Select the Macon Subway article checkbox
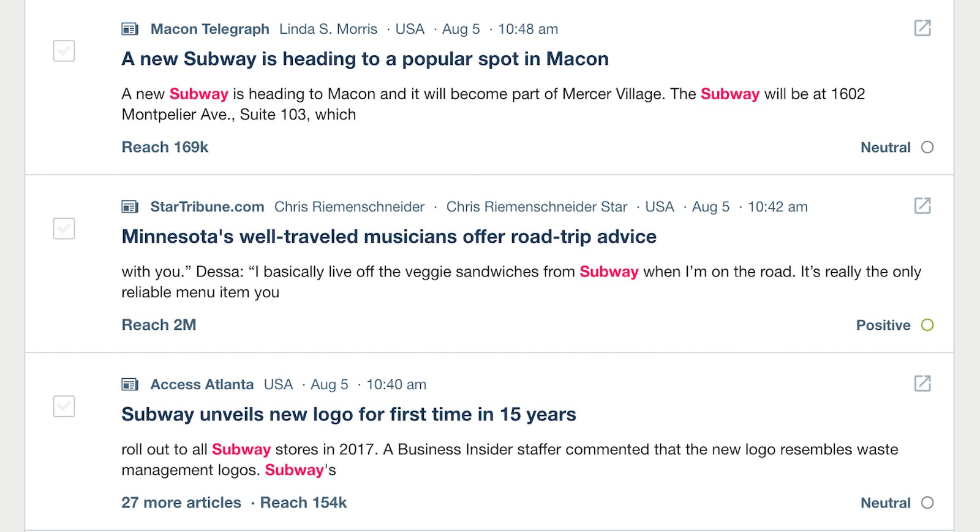Screen dimensions: 980x532 64,51
